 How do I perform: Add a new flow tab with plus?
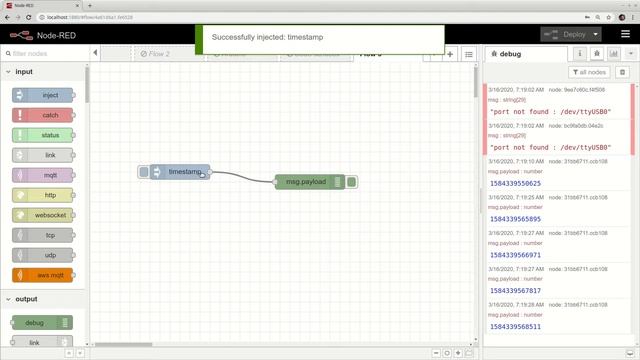point(450,54)
